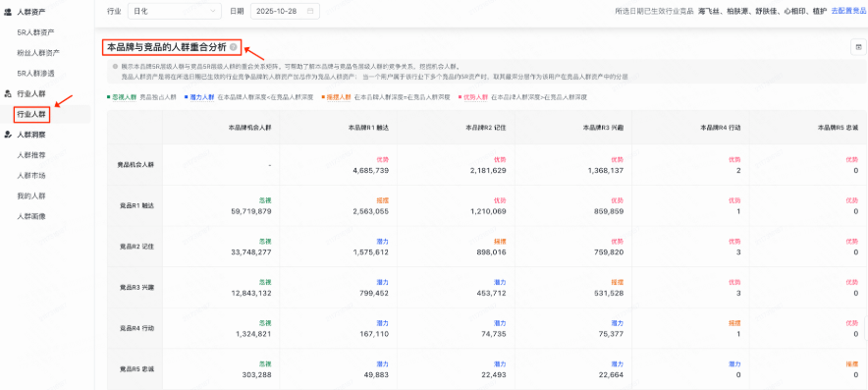
Task: Click the cell value 167,110
Action: pos(374,334)
